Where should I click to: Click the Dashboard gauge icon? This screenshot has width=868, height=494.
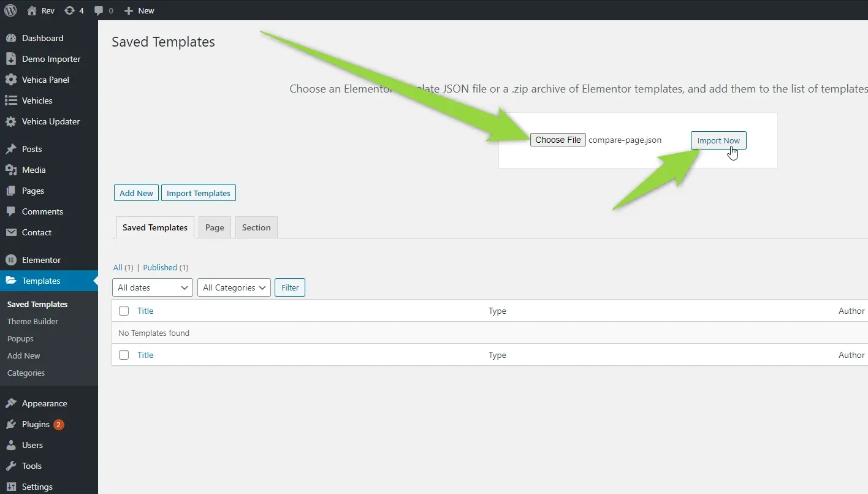pyautogui.click(x=11, y=38)
